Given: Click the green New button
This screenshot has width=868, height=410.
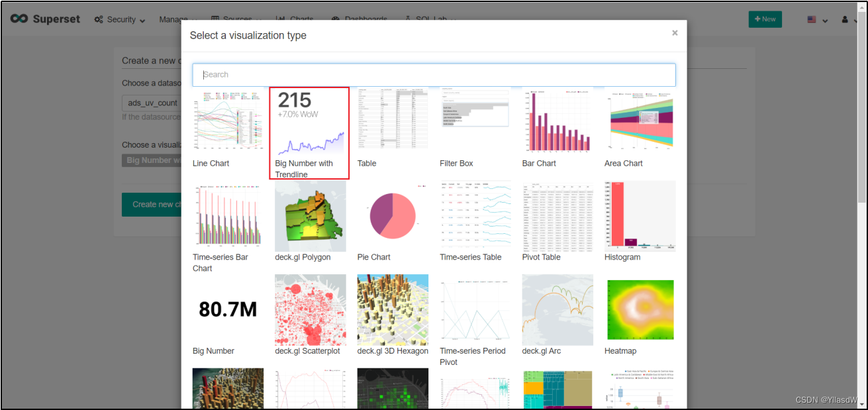Looking at the screenshot, I should 765,19.
